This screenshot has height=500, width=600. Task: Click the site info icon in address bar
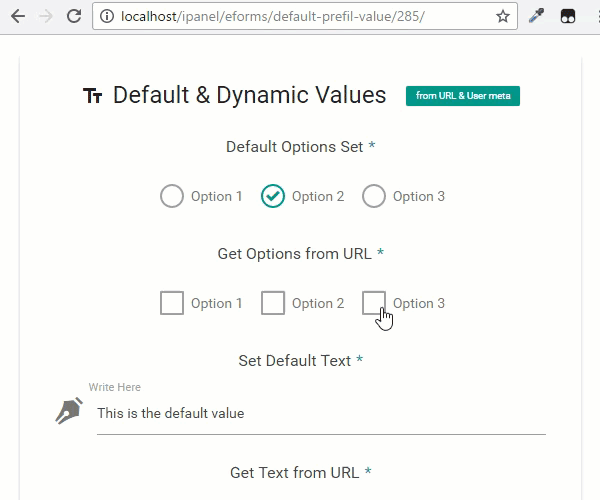point(107,16)
